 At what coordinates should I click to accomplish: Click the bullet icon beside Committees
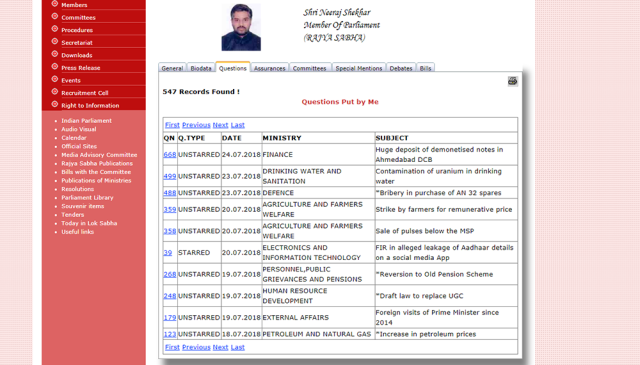[x=55, y=16]
